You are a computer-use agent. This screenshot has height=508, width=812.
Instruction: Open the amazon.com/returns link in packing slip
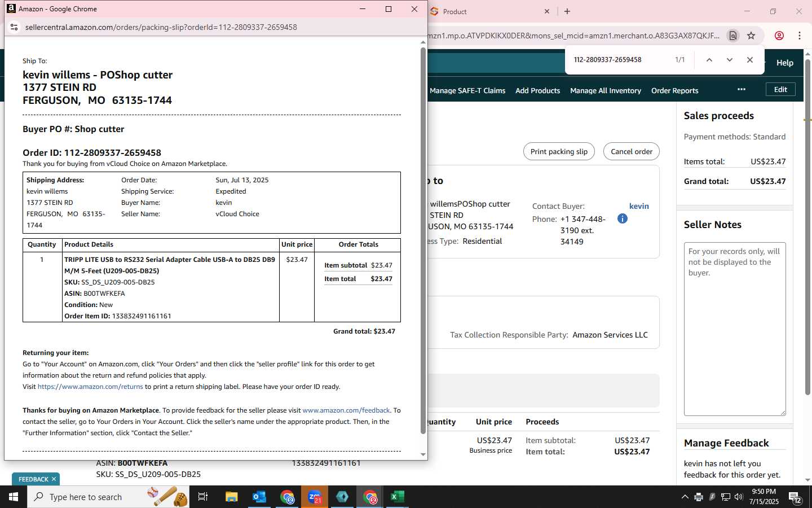point(90,387)
